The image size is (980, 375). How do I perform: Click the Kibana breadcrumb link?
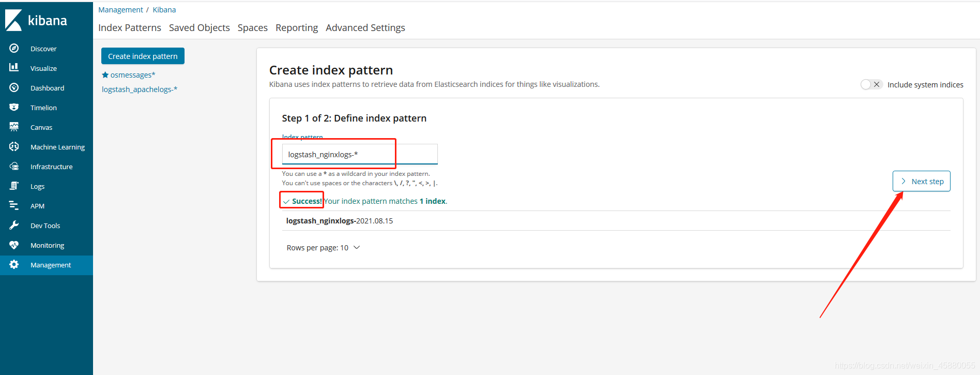164,10
